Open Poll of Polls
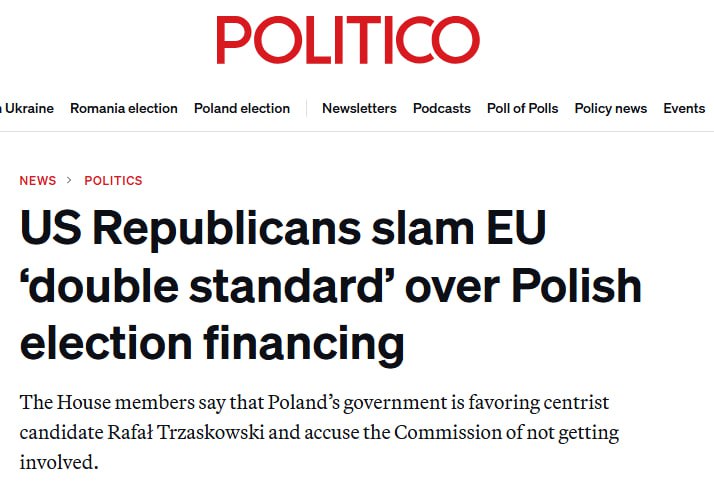The height and width of the screenshot is (490, 714). point(522,108)
